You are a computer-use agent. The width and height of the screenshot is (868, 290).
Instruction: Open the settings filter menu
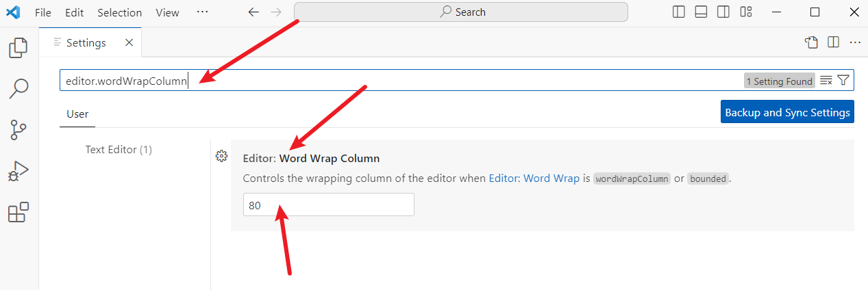click(x=843, y=81)
